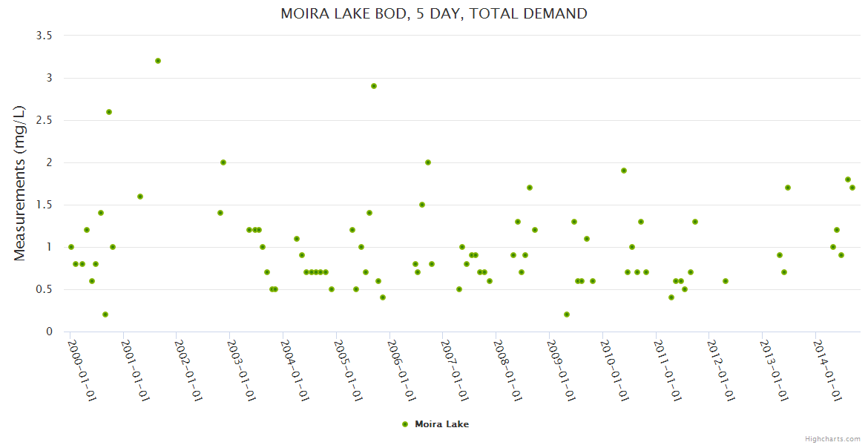Toggle the Moira Lake legend series
Image resolution: width=868 pixels, height=445 pixels.
(x=441, y=424)
